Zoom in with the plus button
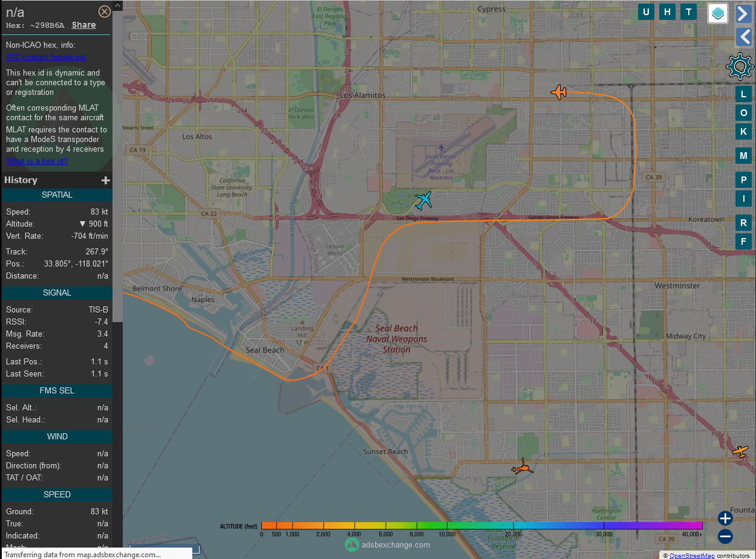The height and width of the screenshot is (559, 756). click(725, 518)
